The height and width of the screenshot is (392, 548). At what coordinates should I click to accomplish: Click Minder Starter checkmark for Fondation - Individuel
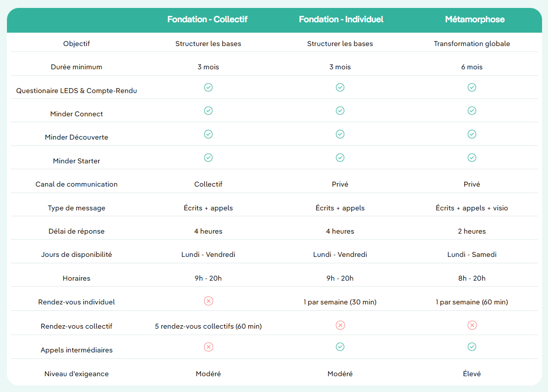click(340, 157)
